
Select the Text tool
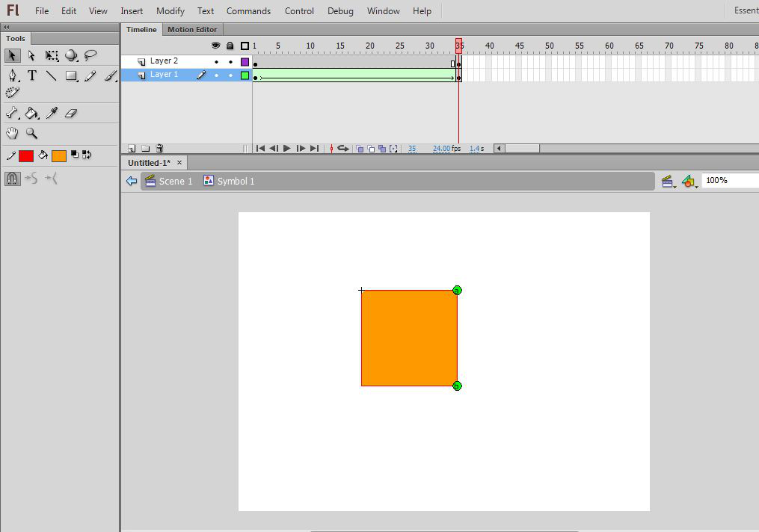tap(32, 75)
